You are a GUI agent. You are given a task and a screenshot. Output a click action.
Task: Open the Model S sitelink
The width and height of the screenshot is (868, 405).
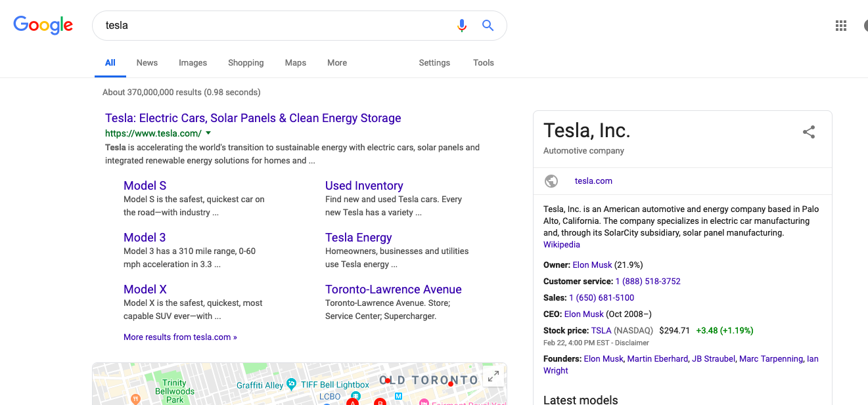point(145,186)
